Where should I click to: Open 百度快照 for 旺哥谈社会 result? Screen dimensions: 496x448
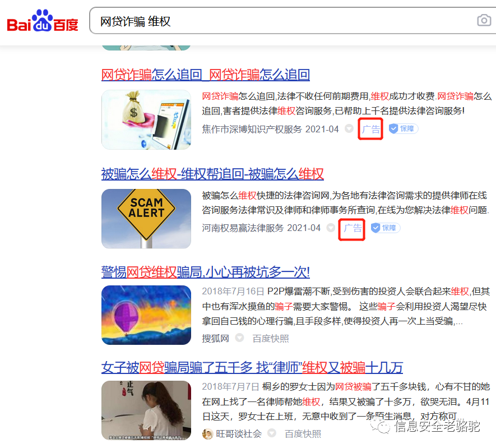(303, 434)
